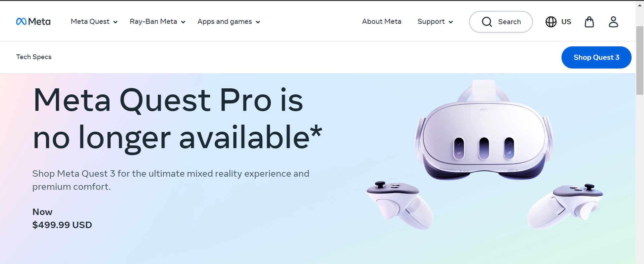Click the scrollbar up arrow
The image size is (644, 264).
tap(640, 5)
